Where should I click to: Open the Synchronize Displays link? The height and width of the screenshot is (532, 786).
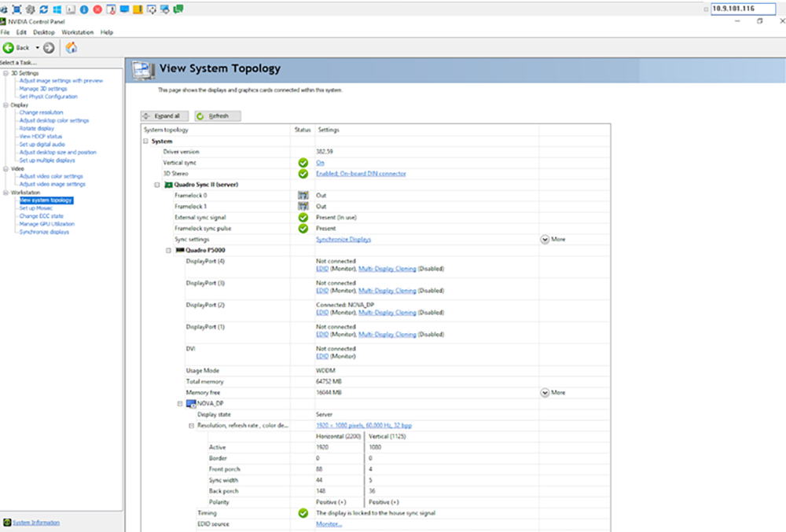click(x=343, y=240)
